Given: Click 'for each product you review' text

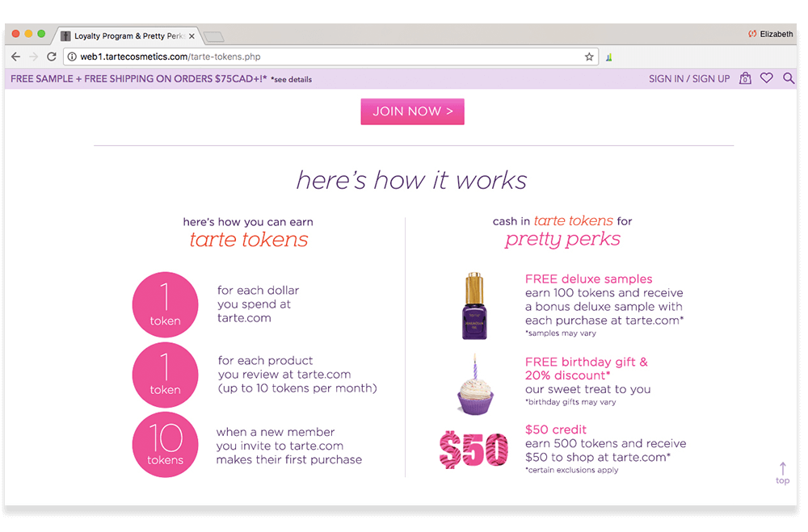Looking at the screenshot, I should [x=297, y=375].
